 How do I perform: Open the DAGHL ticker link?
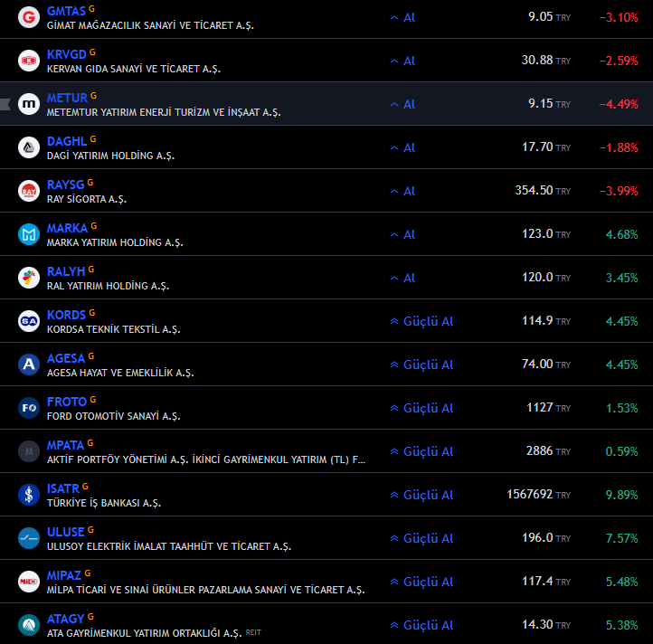tap(67, 141)
